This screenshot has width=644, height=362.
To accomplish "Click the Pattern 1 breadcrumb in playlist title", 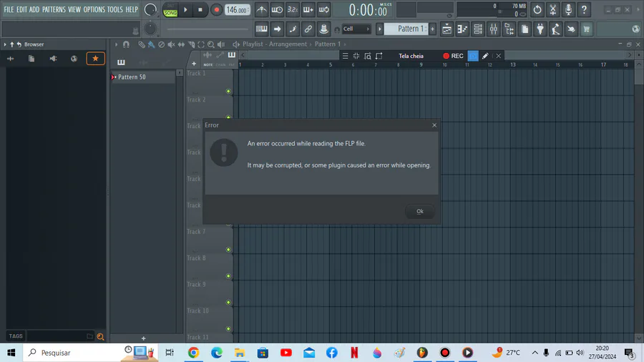I will click(x=327, y=44).
